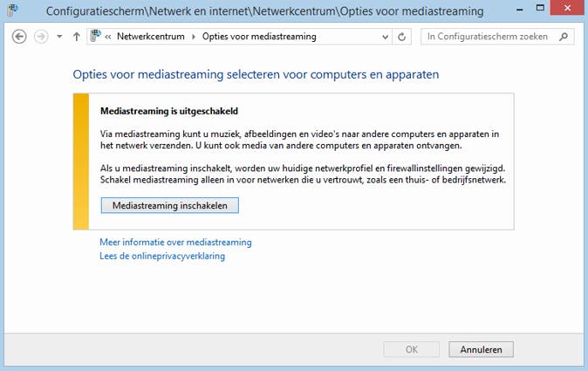Open the address bar history dropdown
588x371 pixels.
pyautogui.click(x=385, y=38)
